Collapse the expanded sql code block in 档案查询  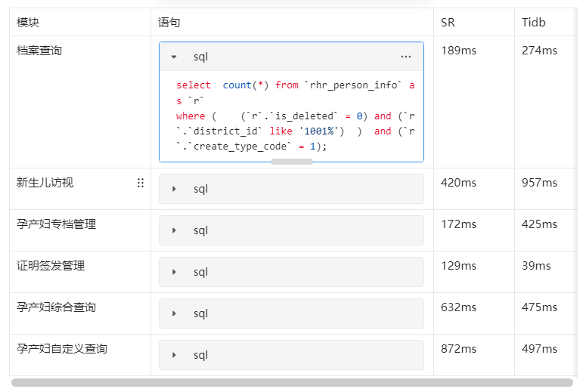(174, 57)
